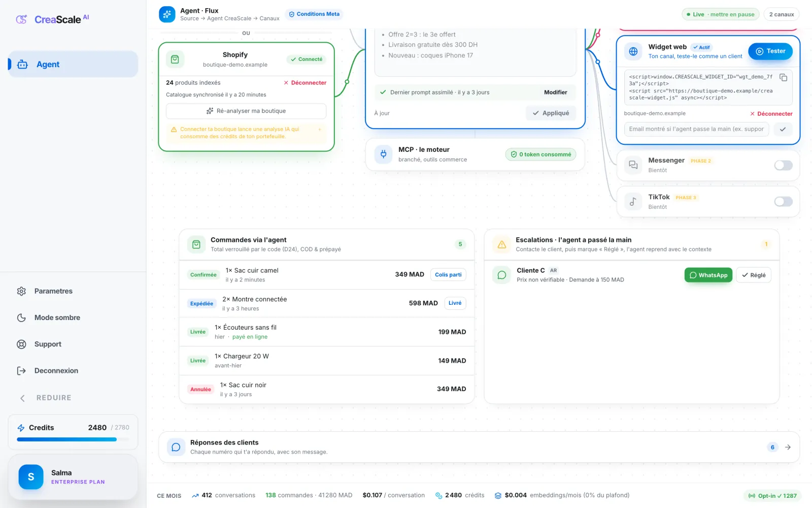Viewport: 812px width, 508px height.
Task: Contact Cliente C via WhatsApp
Action: click(x=708, y=275)
